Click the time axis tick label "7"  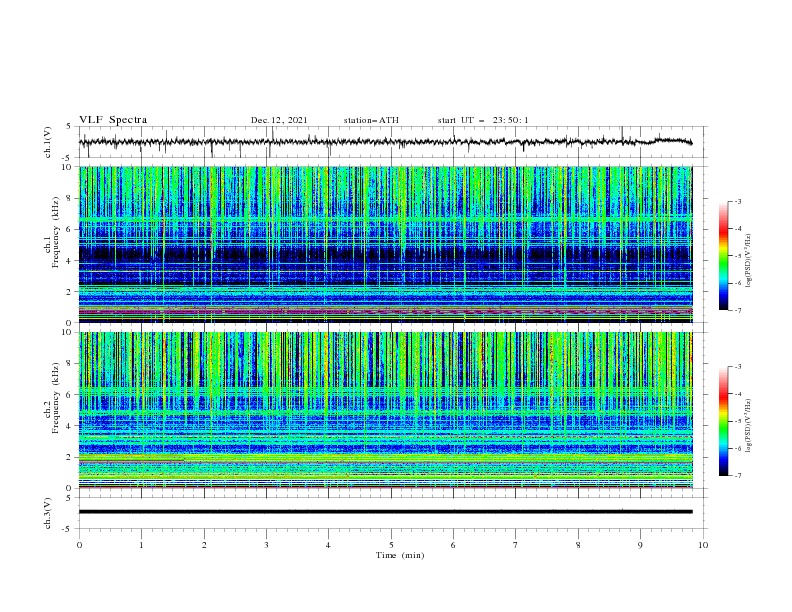(516, 545)
